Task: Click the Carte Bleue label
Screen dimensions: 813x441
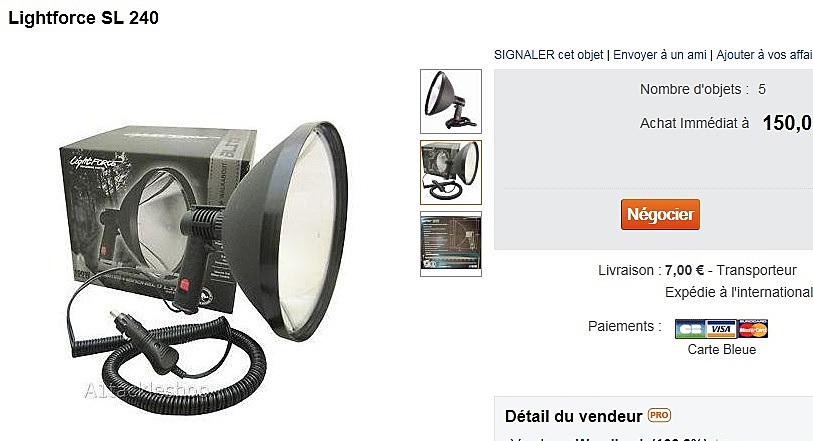Action: (722, 350)
